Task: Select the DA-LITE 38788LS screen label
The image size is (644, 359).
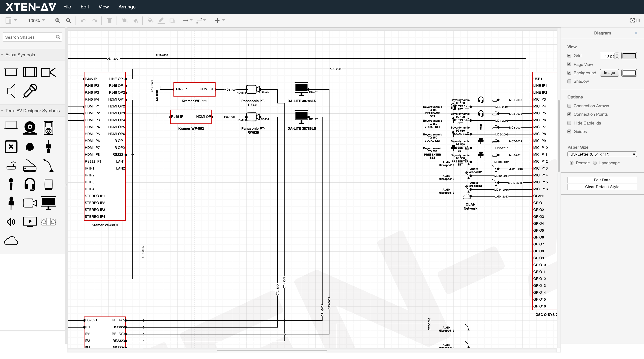Action: (x=302, y=101)
